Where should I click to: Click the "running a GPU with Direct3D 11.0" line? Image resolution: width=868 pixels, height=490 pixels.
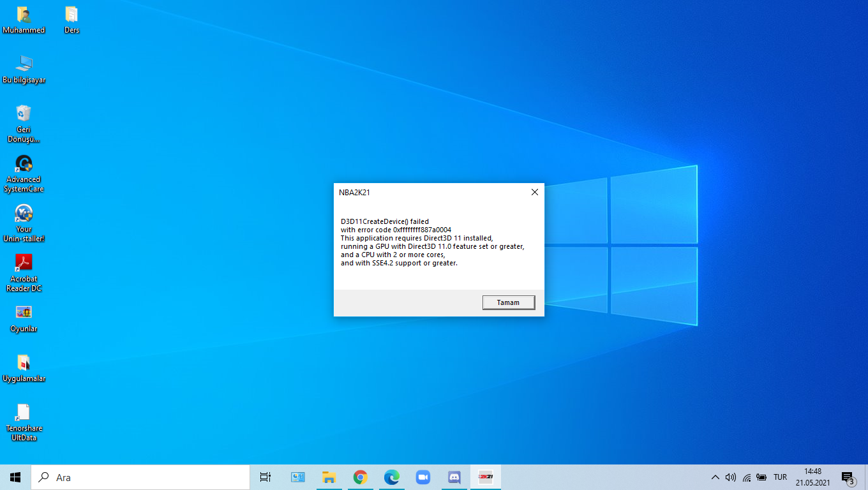432,246
